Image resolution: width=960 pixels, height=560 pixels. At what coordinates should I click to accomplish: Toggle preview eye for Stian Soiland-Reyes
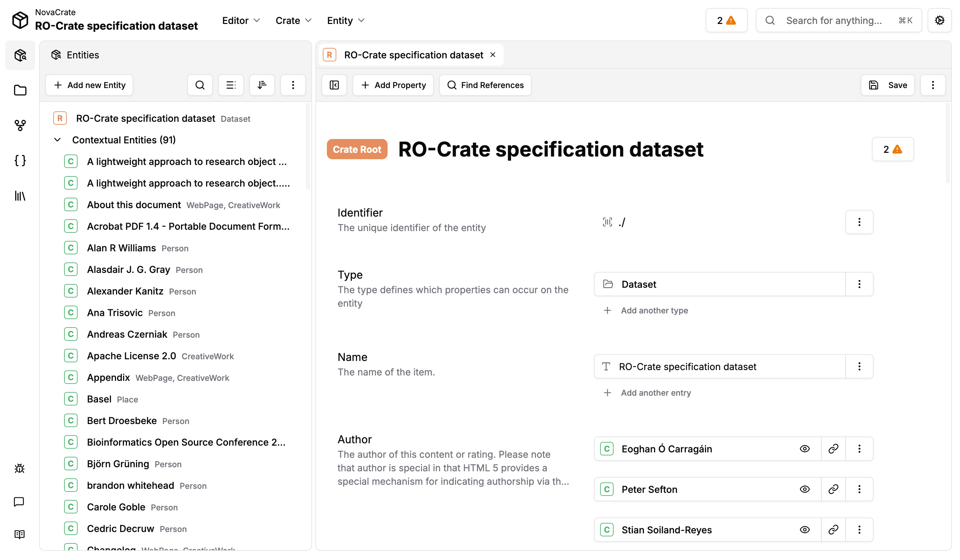804,530
